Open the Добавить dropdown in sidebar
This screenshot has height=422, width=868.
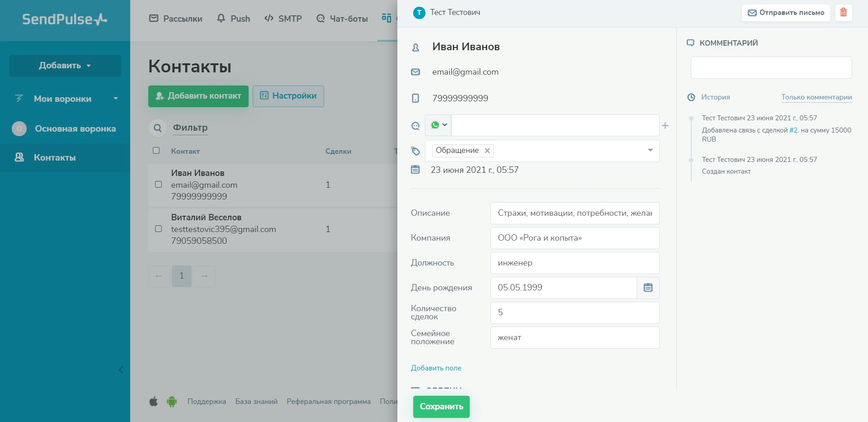[65, 66]
